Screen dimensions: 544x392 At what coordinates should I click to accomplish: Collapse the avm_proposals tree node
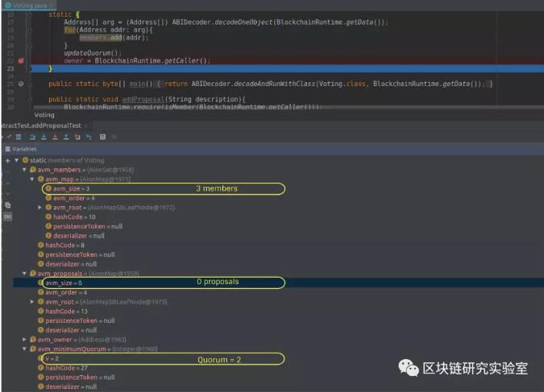[24, 274]
